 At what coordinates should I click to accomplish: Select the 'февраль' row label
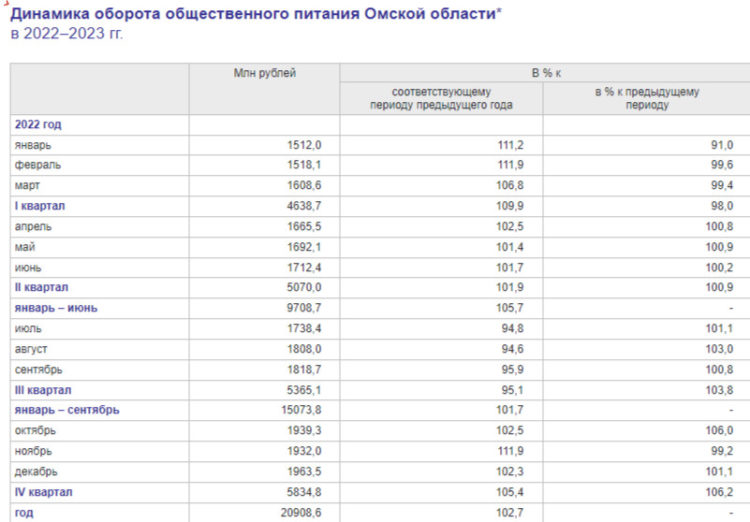tap(38, 165)
